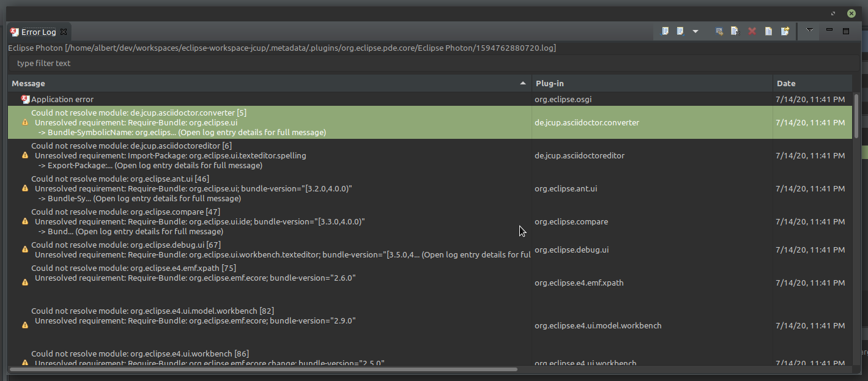The width and height of the screenshot is (868, 381).
Task: Select the Clear Log Viewer icon
Action: 735,31
